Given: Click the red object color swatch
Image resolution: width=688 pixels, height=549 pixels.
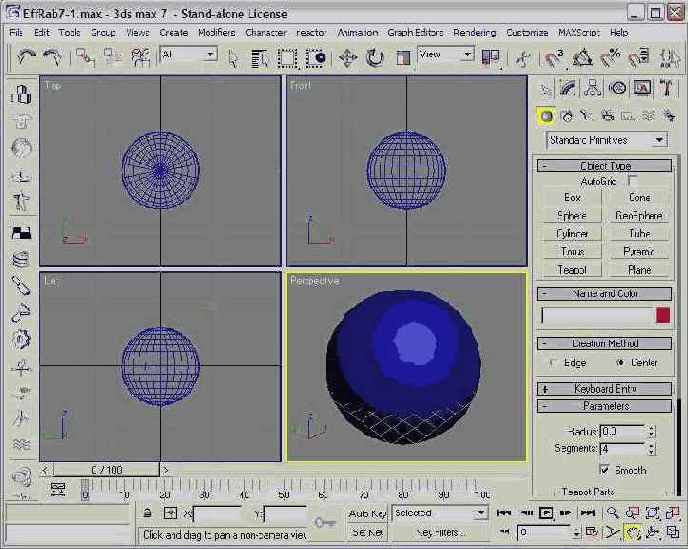Looking at the screenshot, I should tap(662, 315).
